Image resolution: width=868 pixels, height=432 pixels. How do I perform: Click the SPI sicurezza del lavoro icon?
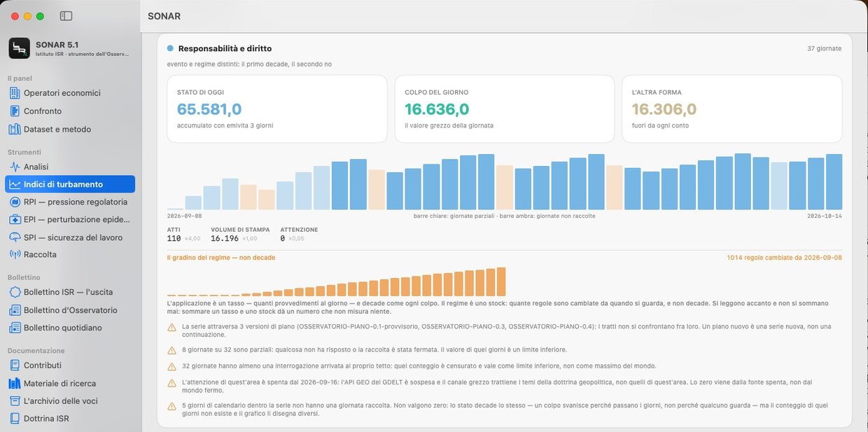tap(15, 237)
